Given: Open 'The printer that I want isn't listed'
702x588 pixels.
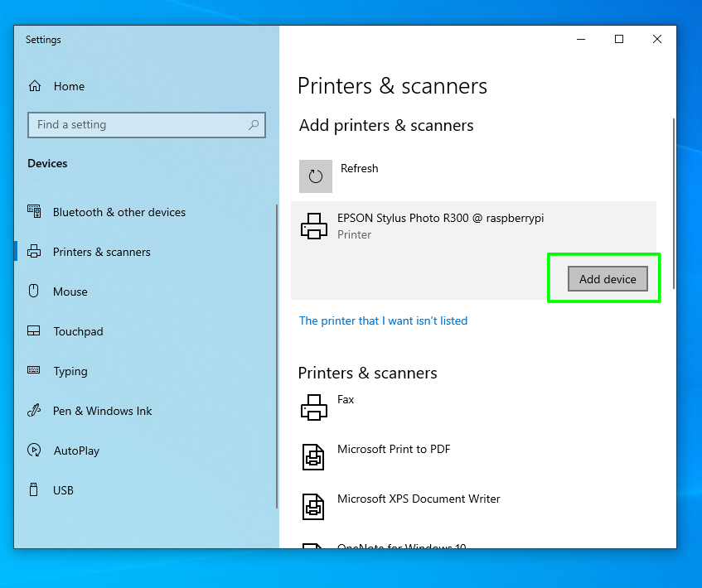Looking at the screenshot, I should (383, 321).
